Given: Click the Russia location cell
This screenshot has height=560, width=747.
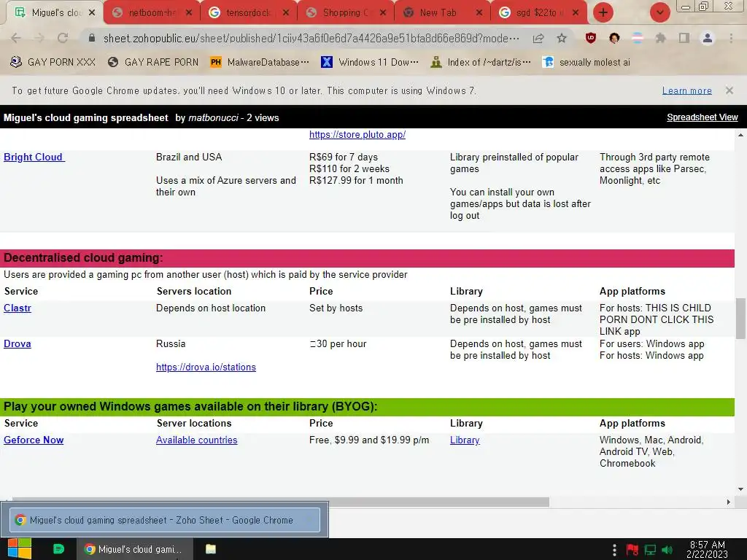Looking at the screenshot, I should pos(171,344).
